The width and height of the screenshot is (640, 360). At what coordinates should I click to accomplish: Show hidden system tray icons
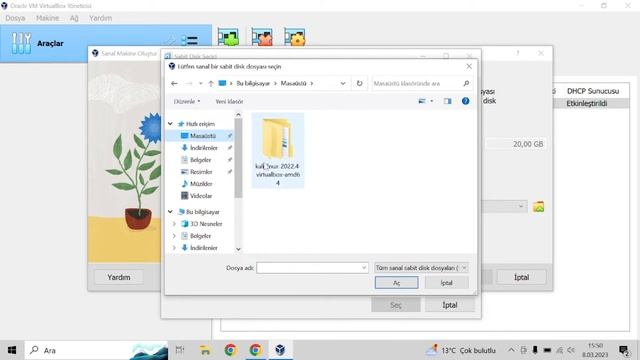[x=511, y=350]
